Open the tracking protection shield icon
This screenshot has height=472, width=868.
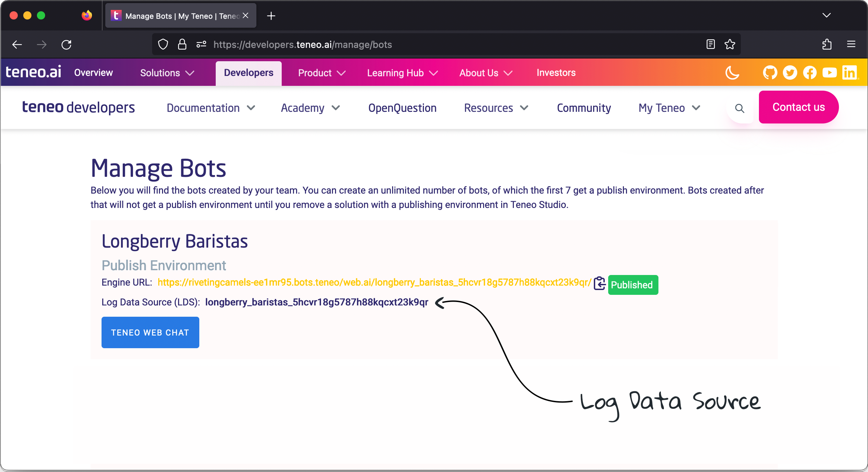pyautogui.click(x=163, y=44)
